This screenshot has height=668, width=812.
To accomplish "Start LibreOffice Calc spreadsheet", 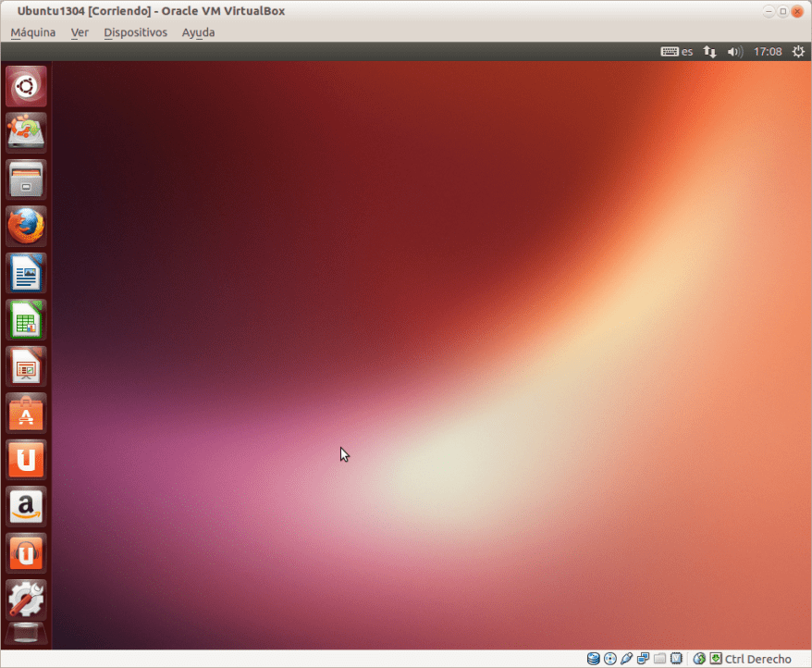I will click(26, 320).
